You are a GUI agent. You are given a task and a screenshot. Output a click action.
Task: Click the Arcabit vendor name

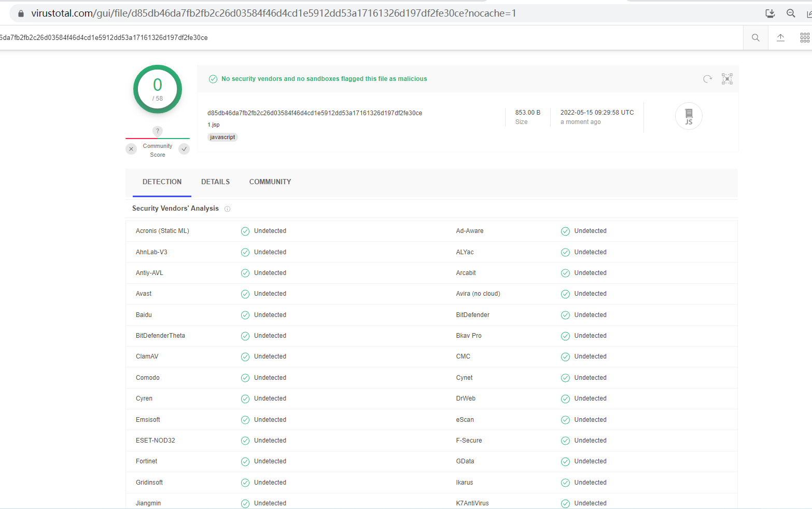[x=466, y=273]
